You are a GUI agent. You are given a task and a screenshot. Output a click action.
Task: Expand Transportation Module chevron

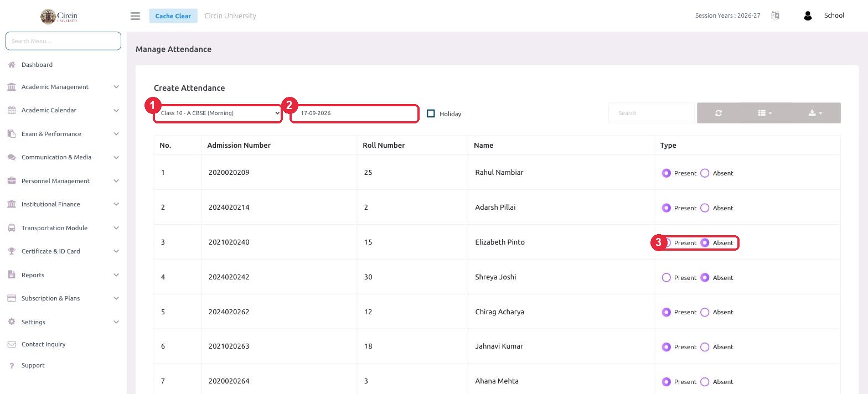tap(116, 228)
